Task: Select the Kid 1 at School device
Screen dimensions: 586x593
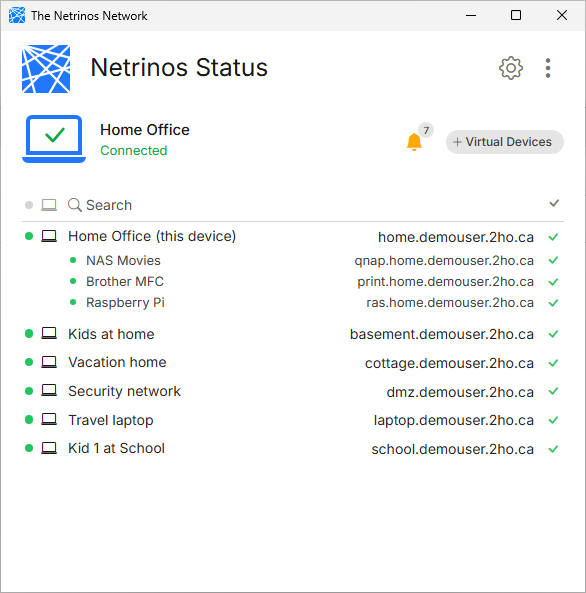Action: point(117,449)
